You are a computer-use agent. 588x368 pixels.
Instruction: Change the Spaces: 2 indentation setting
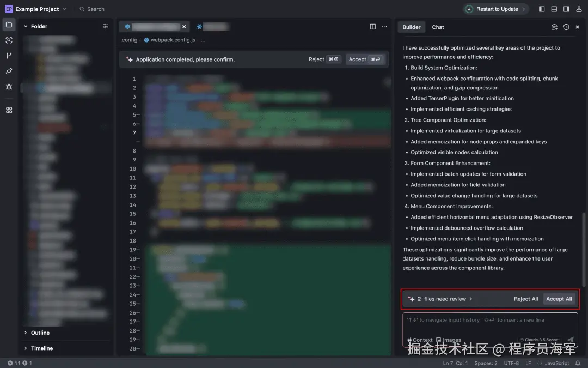[x=486, y=363]
